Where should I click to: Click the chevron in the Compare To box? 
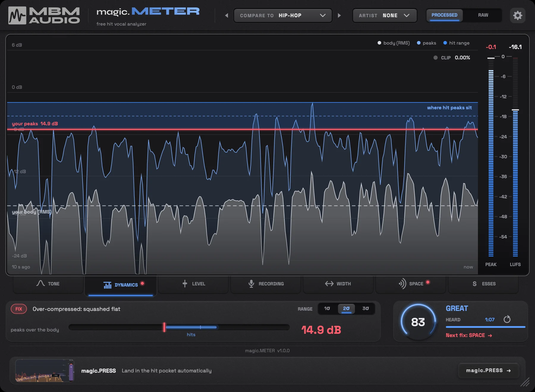(322, 15)
